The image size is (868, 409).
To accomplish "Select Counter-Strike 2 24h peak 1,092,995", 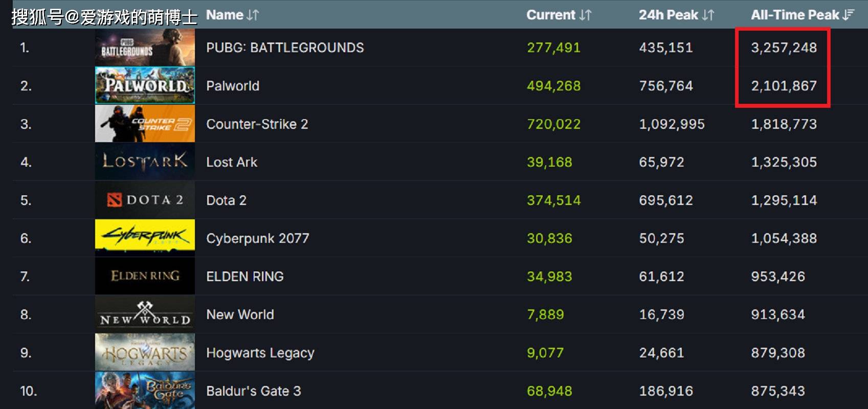I will [x=672, y=124].
